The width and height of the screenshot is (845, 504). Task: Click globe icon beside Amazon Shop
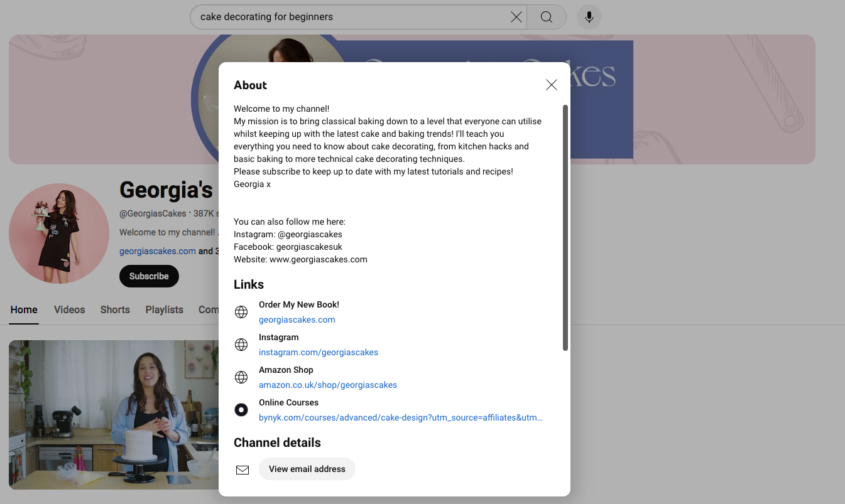[241, 377]
